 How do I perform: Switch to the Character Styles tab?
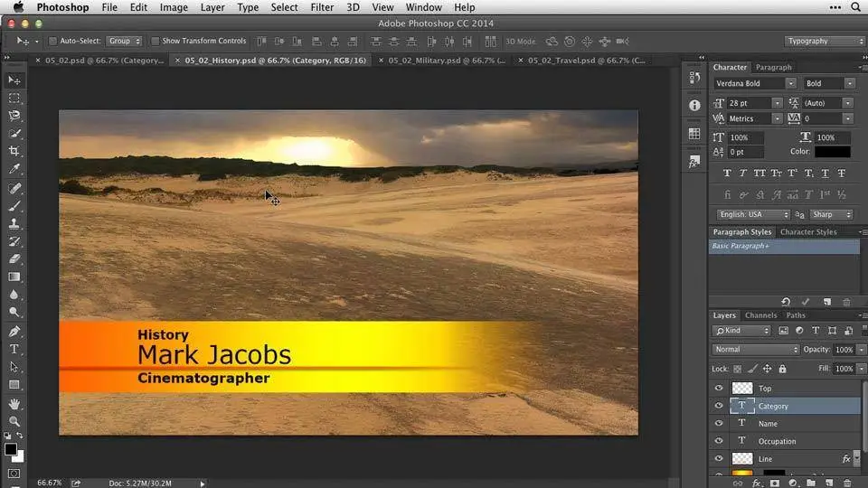click(x=807, y=232)
